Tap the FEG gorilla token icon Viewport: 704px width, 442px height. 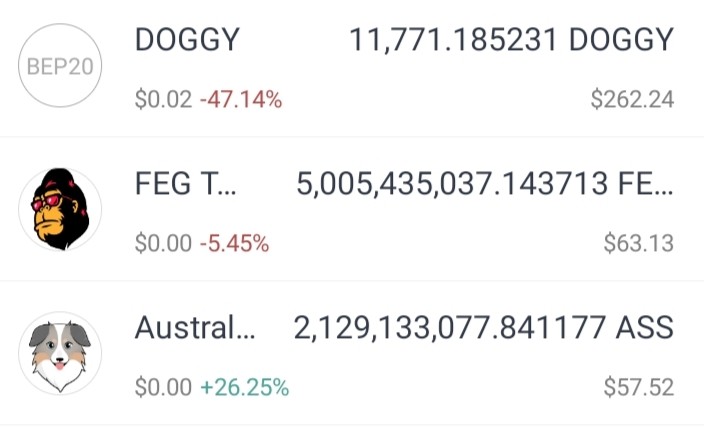pos(60,209)
